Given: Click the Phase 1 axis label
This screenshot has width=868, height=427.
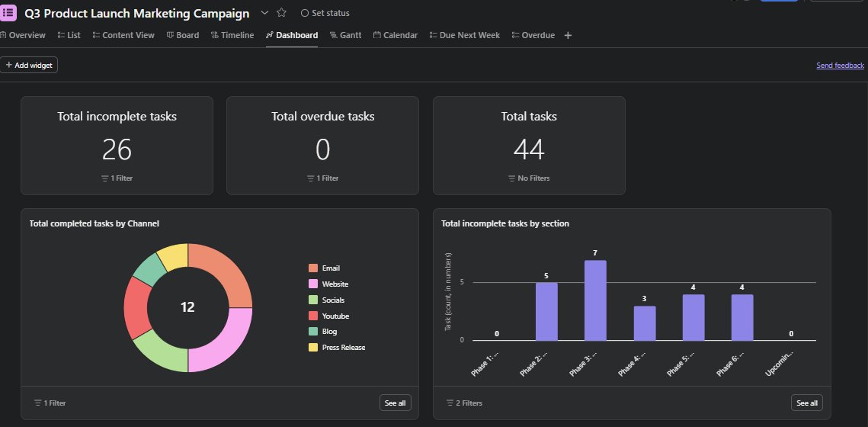Looking at the screenshot, I should 485,363.
